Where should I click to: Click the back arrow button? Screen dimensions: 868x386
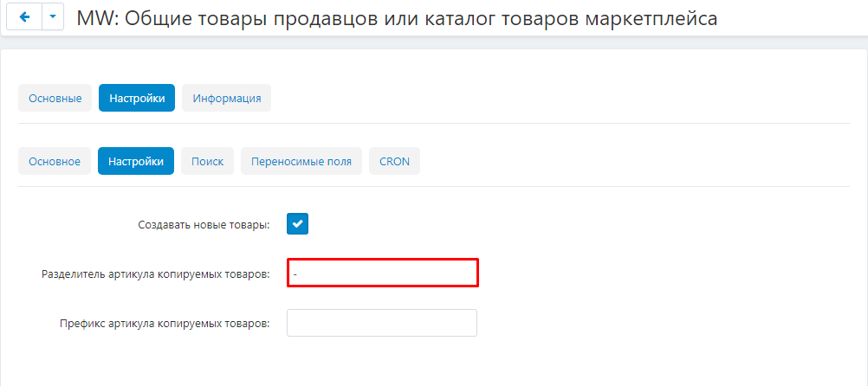[23, 17]
